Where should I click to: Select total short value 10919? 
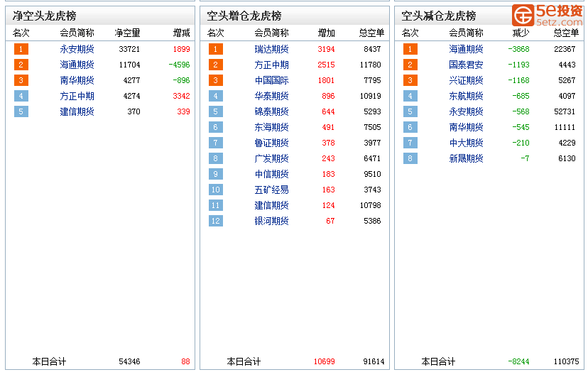[x=371, y=96]
